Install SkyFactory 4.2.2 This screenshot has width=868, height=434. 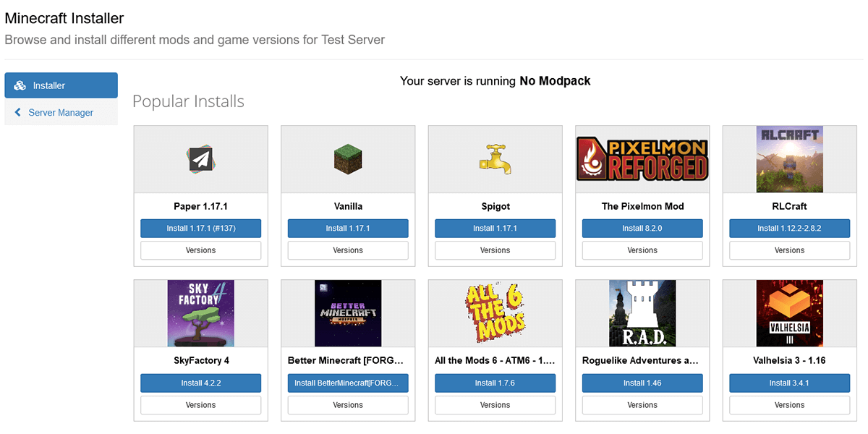coord(201,383)
